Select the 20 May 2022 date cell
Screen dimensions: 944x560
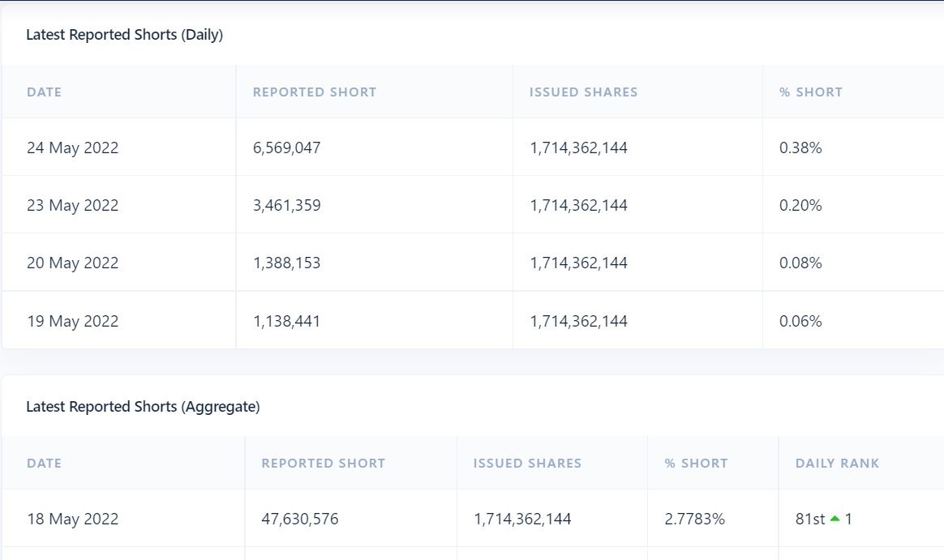pyautogui.click(x=72, y=263)
